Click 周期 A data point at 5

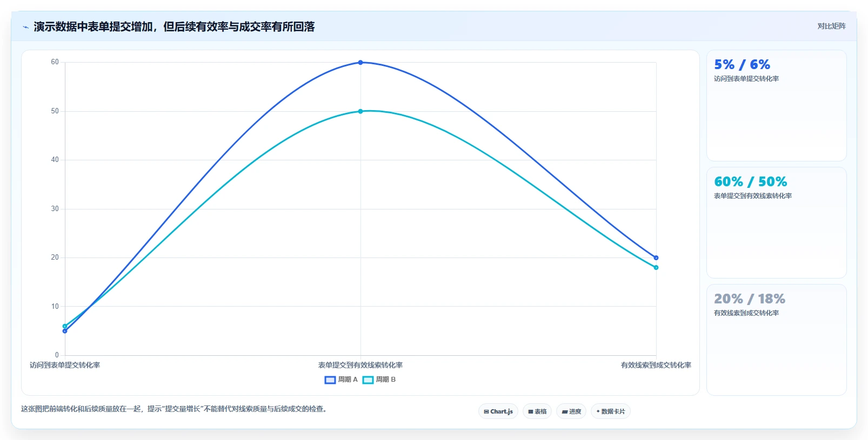(65, 331)
